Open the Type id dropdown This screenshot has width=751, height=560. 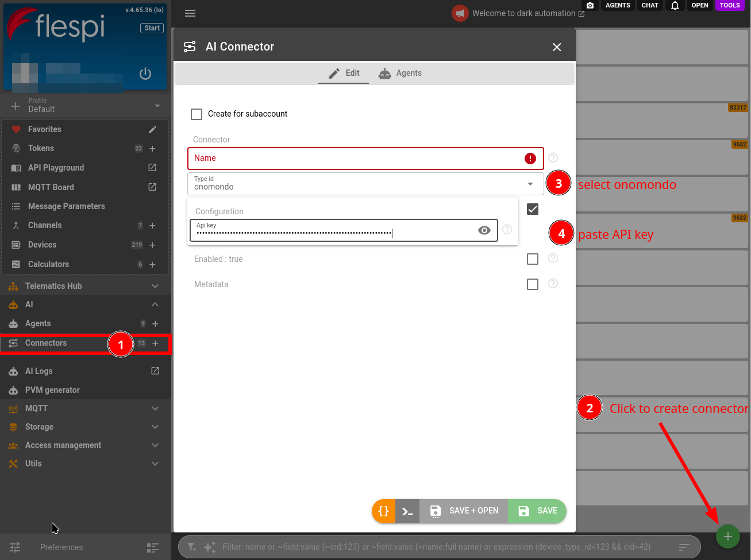[x=365, y=184]
